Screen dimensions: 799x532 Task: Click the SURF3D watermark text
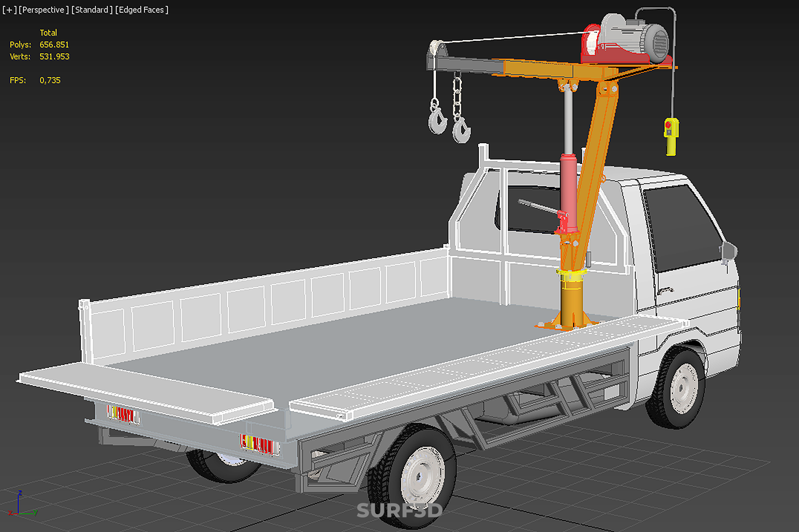399,510
